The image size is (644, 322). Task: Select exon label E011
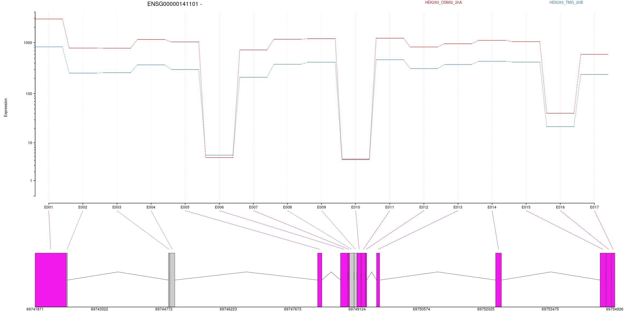(x=390, y=207)
